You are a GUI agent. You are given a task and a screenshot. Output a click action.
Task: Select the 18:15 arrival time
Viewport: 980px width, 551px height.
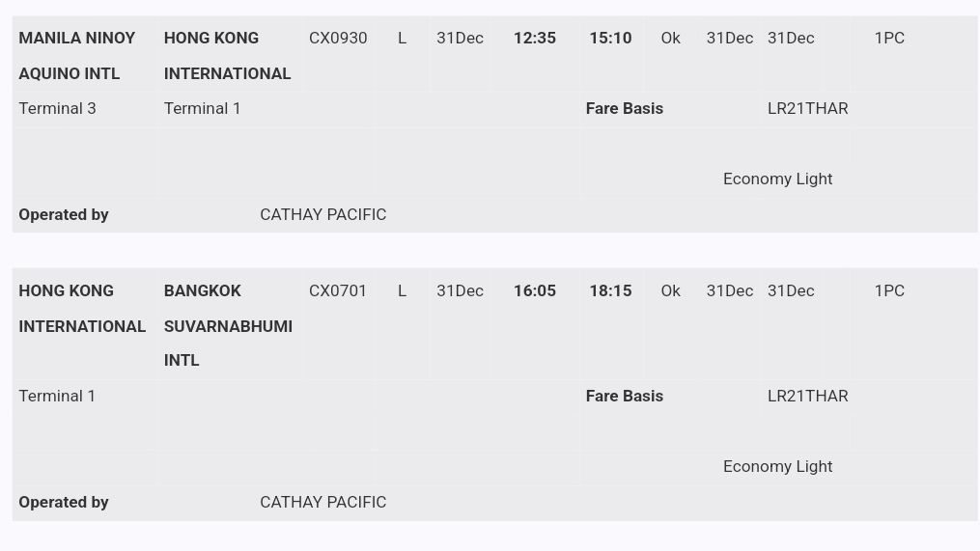click(x=610, y=291)
